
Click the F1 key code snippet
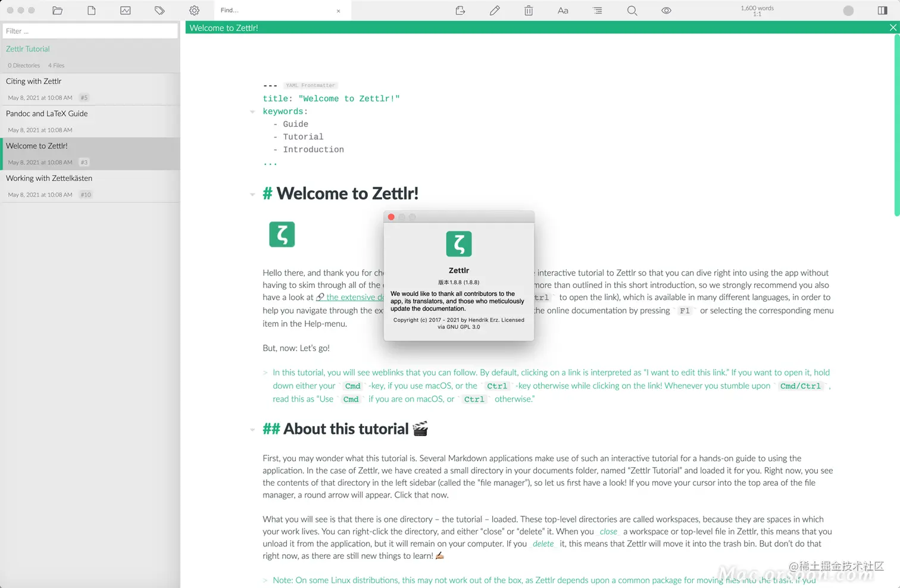tap(685, 311)
